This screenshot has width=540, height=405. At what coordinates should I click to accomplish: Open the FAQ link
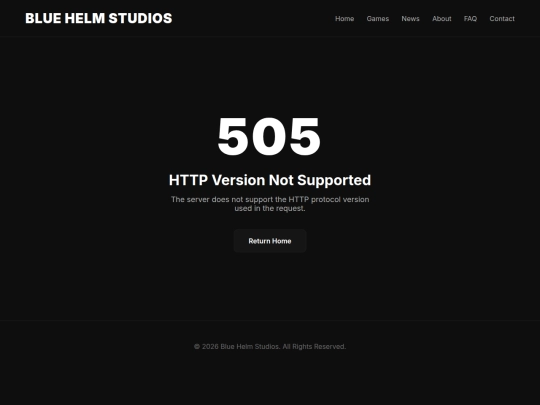470,19
